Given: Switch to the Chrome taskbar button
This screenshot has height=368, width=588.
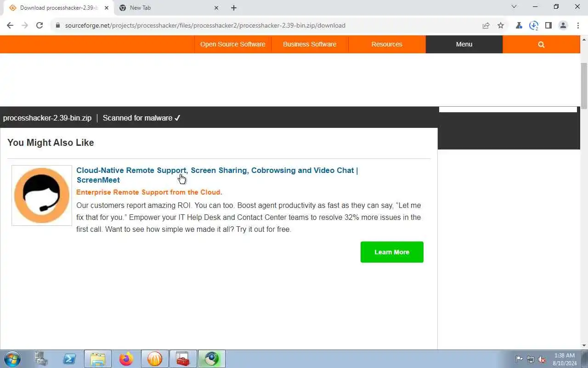Looking at the screenshot, I should tap(211, 359).
